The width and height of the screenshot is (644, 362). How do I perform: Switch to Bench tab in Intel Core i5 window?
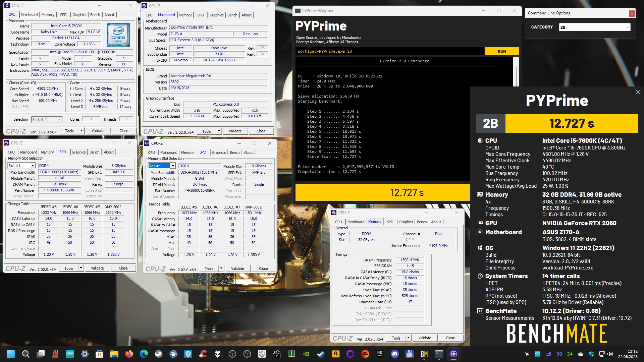[x=95, y=15]
